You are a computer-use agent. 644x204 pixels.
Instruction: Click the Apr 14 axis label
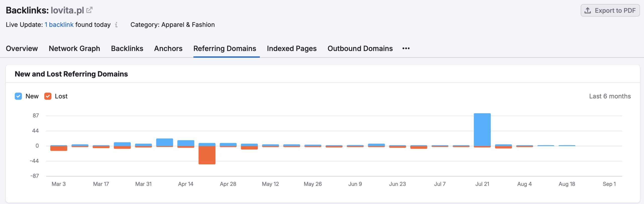186,184
